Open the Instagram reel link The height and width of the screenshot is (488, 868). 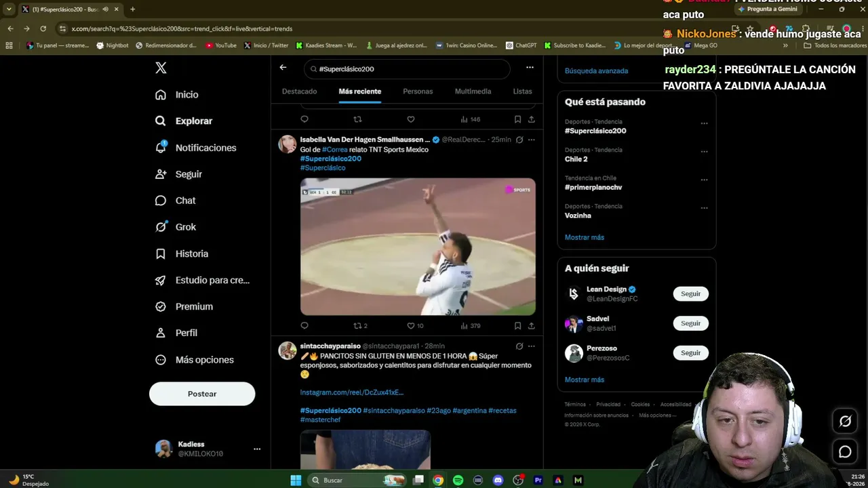(351, 392)
